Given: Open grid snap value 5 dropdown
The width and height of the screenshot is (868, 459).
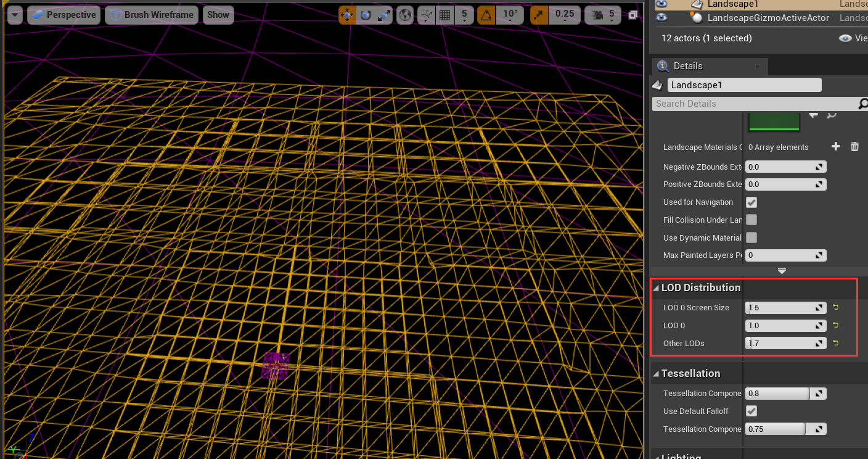Looking at the screenshot, I should [464, 15].
